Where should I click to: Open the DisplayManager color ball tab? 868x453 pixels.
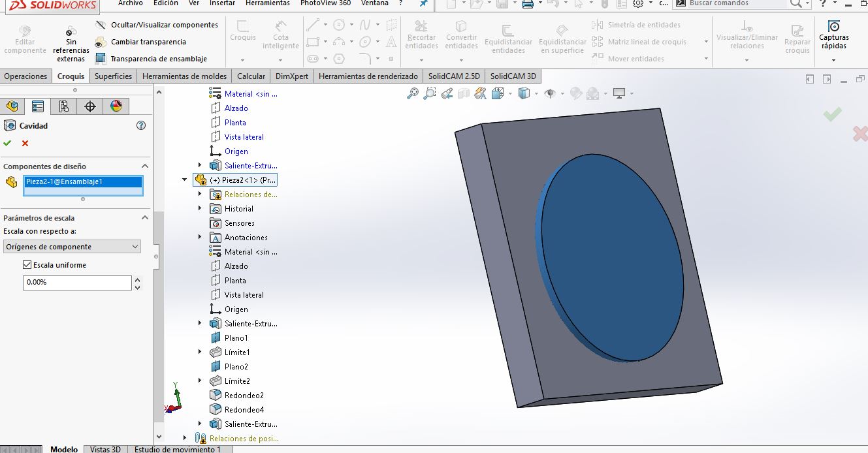(116, 106)
